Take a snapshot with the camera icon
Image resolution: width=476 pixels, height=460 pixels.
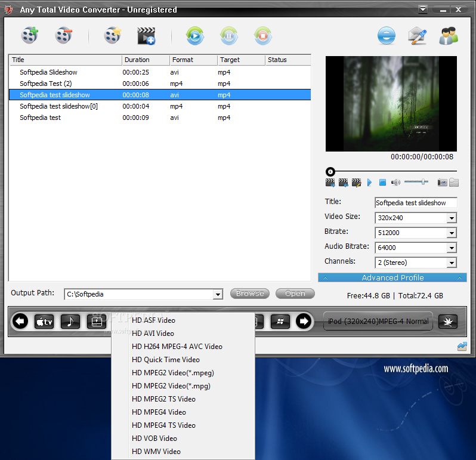[x=443, y=183]
